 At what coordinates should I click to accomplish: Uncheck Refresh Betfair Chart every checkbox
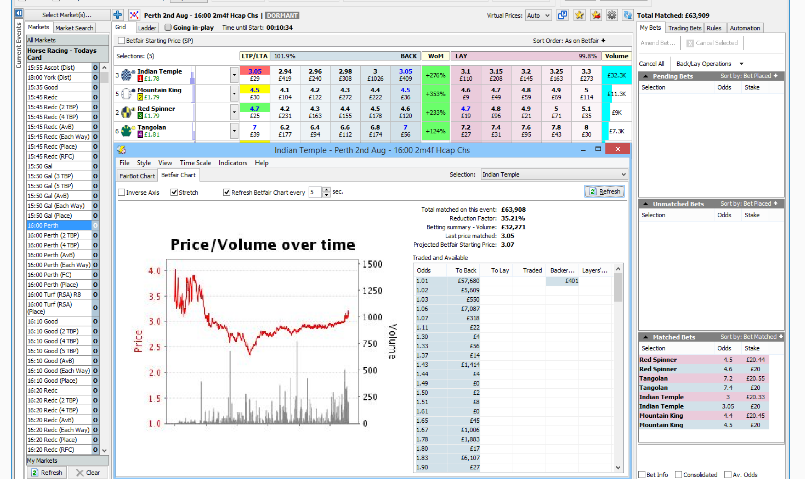[x=226, y=193]
